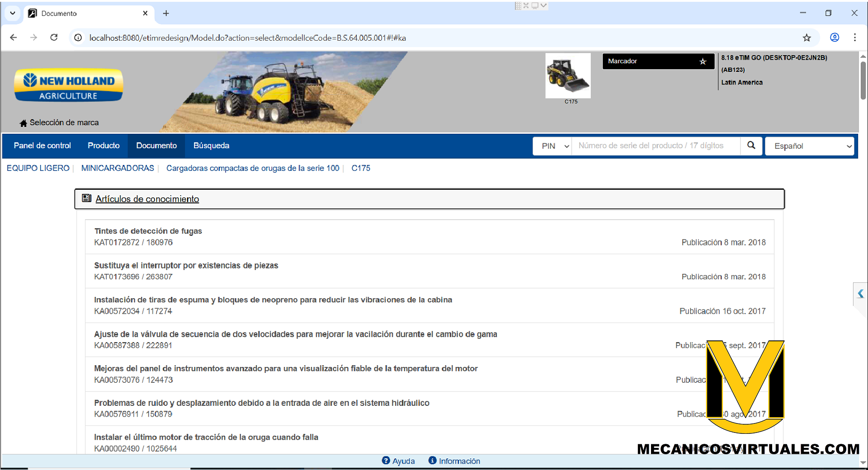Go to MINICARGADORAS breadcrumb
The height and width of the screenshot is (470, 868).
click(118, 168)
